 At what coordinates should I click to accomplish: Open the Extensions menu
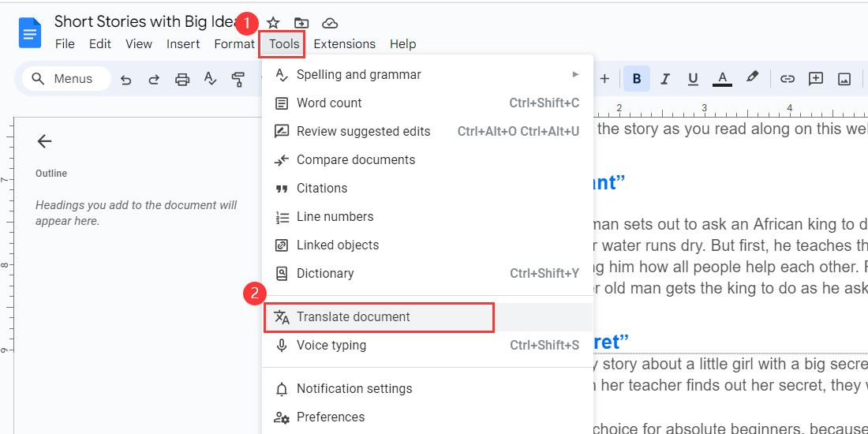coord(344,44)
